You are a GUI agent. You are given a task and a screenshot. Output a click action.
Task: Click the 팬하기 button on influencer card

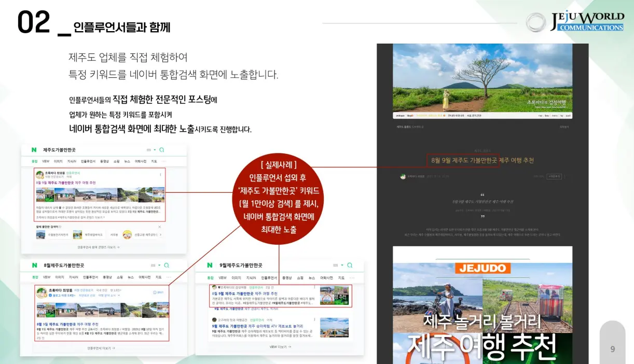point(158,292)
